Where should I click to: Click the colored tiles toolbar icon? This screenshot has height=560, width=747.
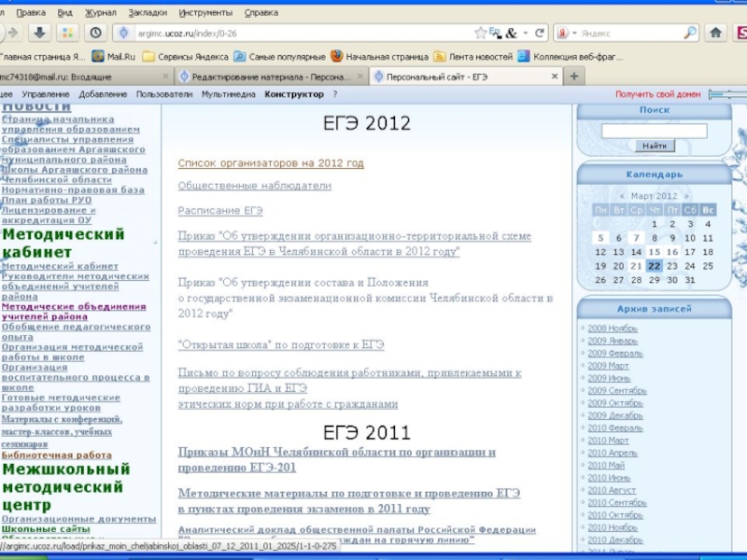coord(67,33)
